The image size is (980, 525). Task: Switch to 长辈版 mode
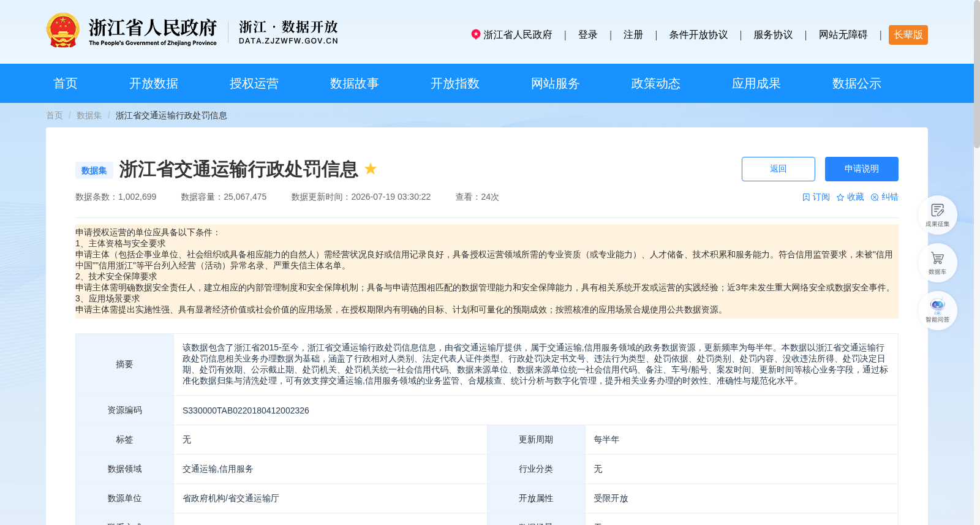[908, 35]
